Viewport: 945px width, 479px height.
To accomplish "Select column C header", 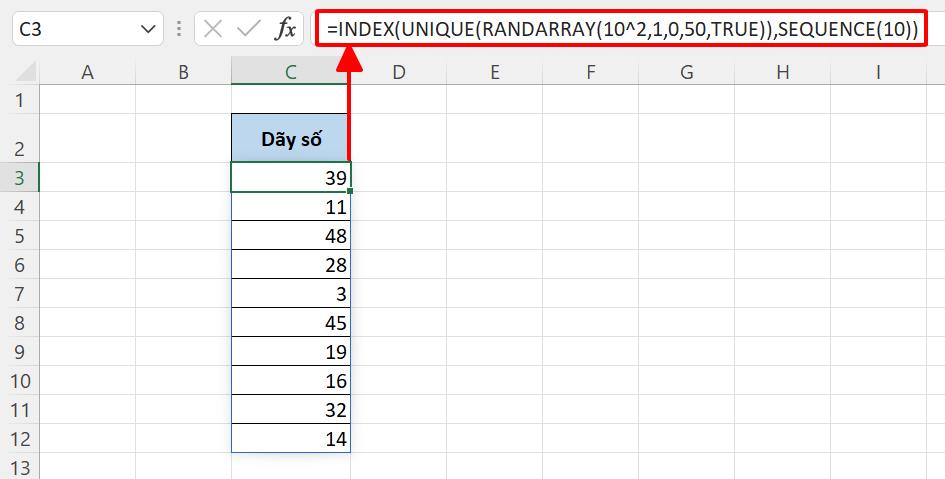I will (291, 72).
